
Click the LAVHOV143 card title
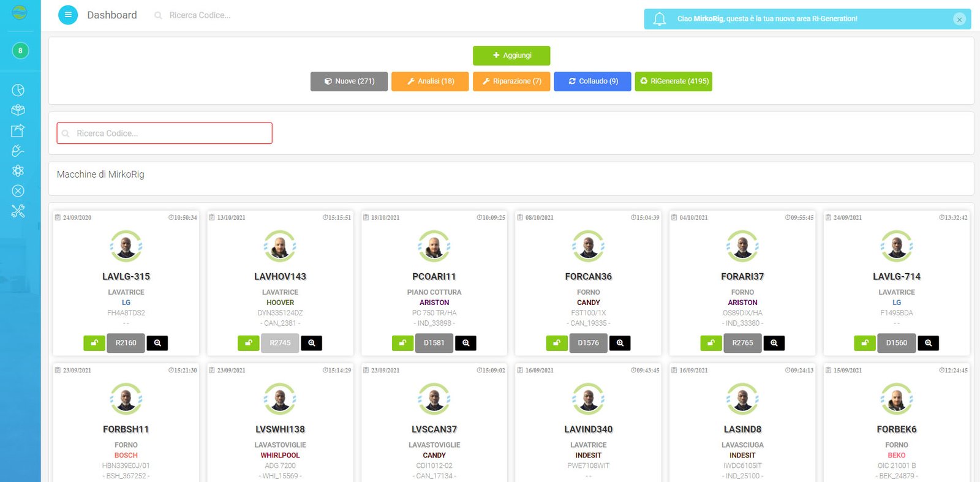point(281,277)
